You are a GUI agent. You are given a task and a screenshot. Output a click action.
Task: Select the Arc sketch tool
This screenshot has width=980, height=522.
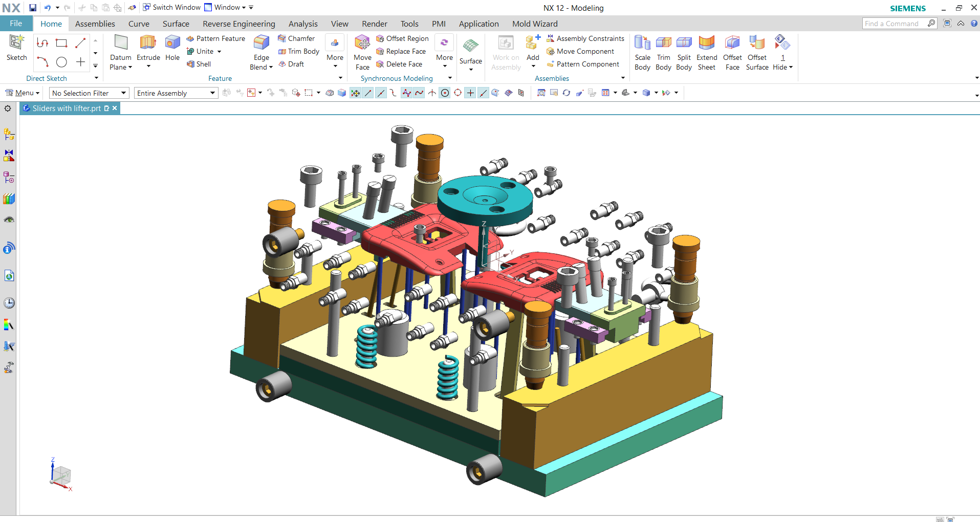pyautogui.click(x=42, y=62)
